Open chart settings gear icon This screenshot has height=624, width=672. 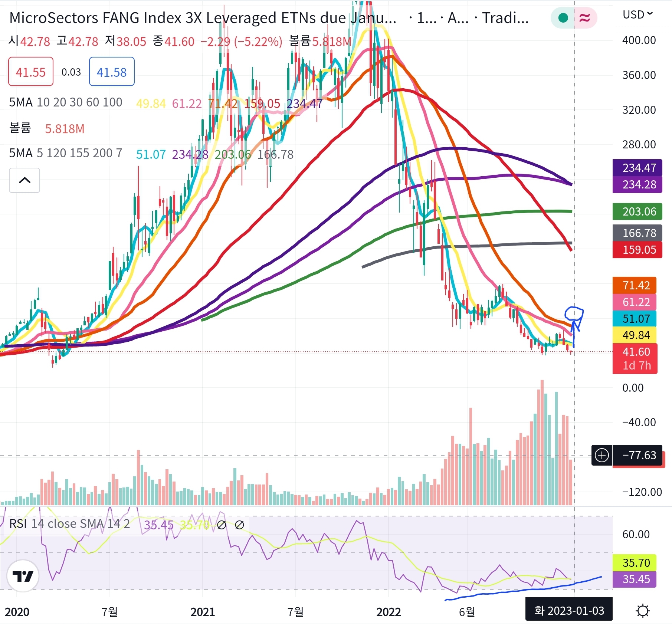point(643,611)
